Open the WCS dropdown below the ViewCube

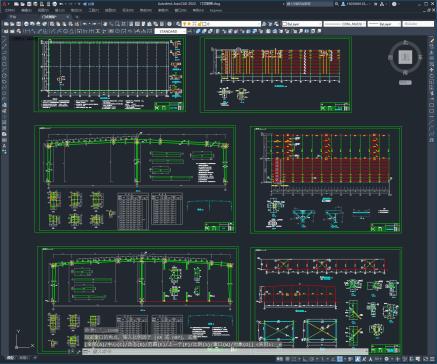405,83
